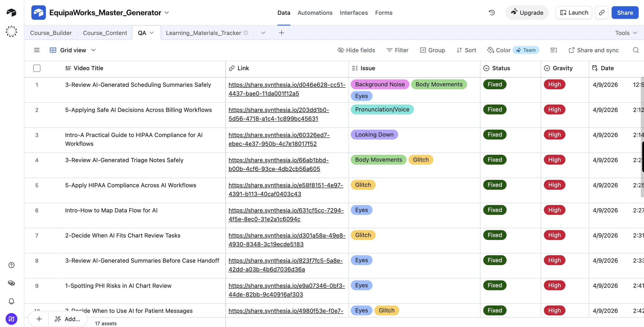Click the Upgrade button
Image resolution: width=644 pixels, height=327 pixels.
527,13
